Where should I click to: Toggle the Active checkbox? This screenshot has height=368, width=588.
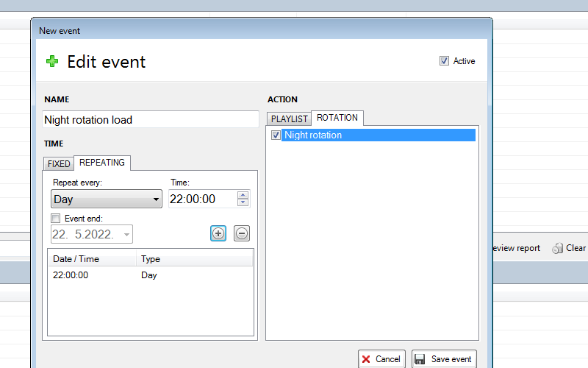(x=444, y=61)
